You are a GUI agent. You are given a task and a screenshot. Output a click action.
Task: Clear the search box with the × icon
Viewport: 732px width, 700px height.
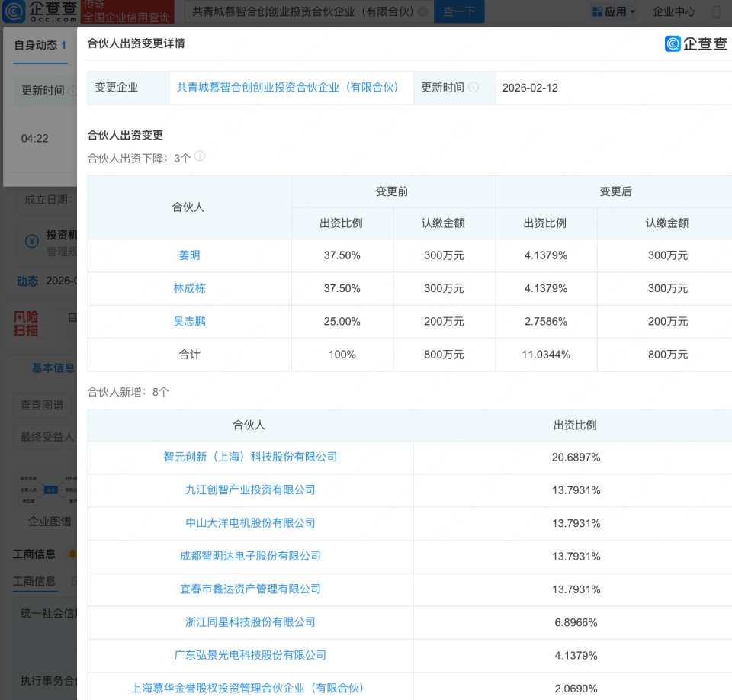pos(424,12)
